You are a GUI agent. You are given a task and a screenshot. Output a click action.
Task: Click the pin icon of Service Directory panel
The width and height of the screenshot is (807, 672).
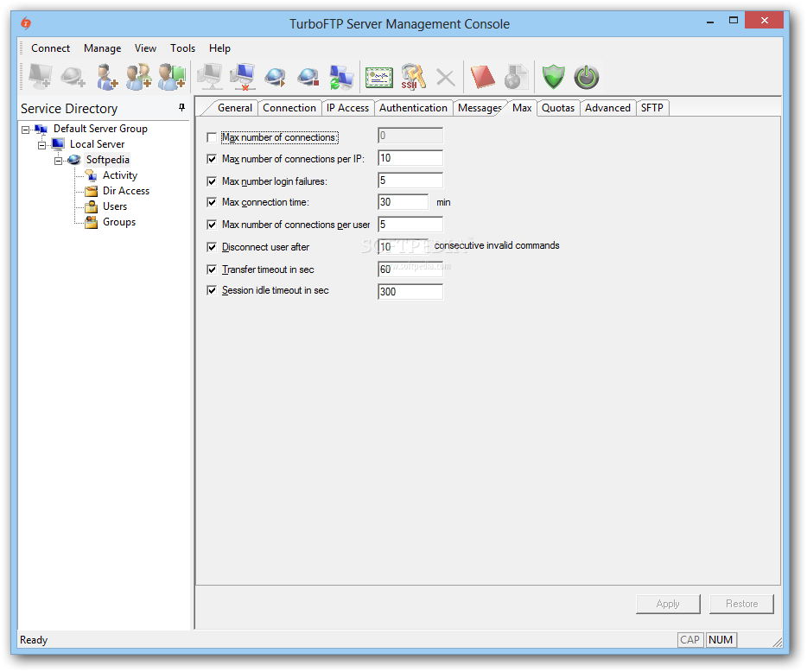click(x=181, y=107)
